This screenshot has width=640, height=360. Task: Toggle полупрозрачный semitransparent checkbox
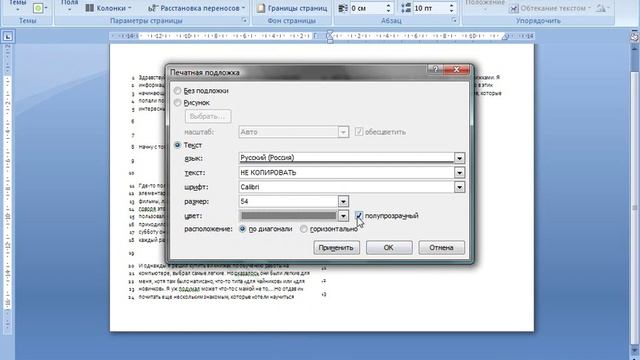[359, 216]
